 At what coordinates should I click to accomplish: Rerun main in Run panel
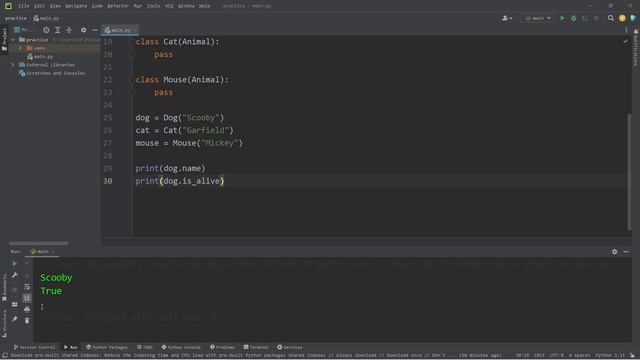(14, 264)
